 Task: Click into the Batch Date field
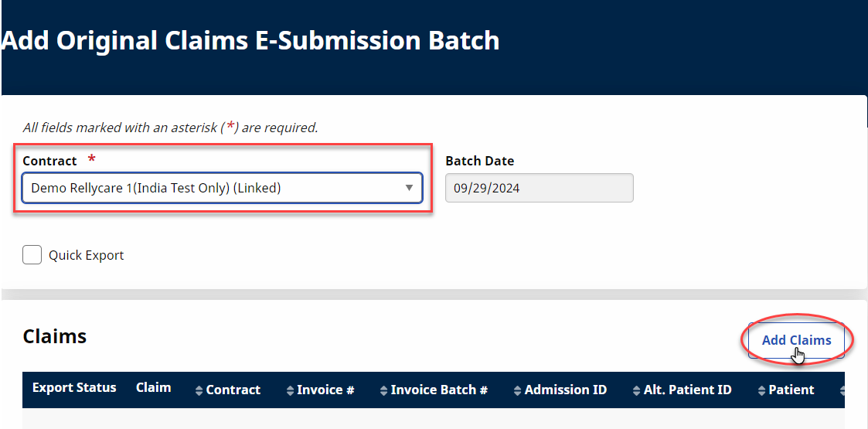(x=539, y=188)
